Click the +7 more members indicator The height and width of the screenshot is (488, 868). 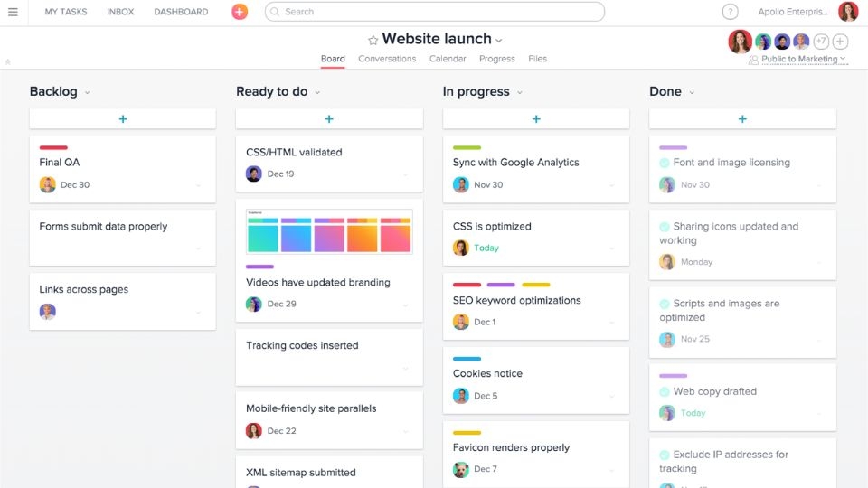tap(821, 42)
